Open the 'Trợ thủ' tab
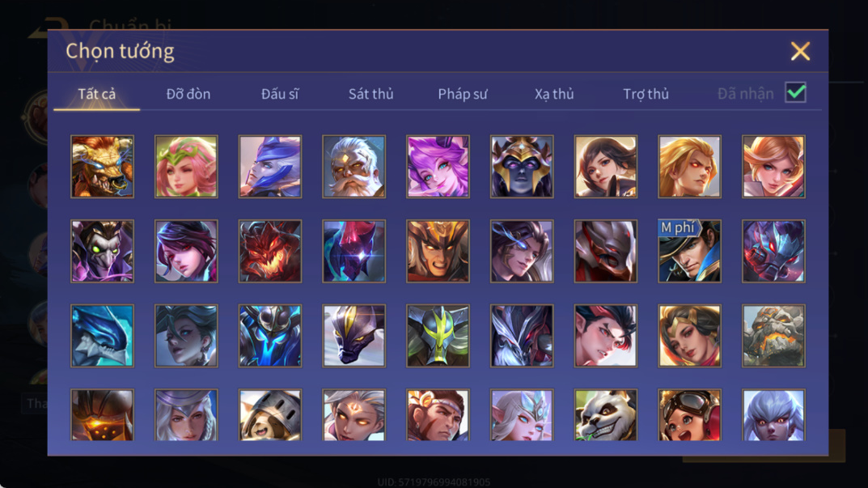The height and width of the screenshot is (488, 868). pos(646,94)
